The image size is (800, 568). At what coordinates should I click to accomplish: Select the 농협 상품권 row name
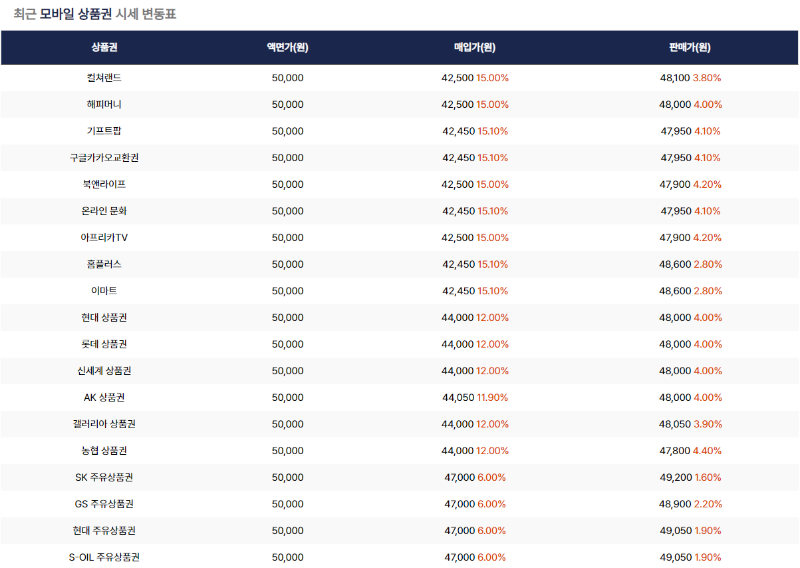click(104, 451)
